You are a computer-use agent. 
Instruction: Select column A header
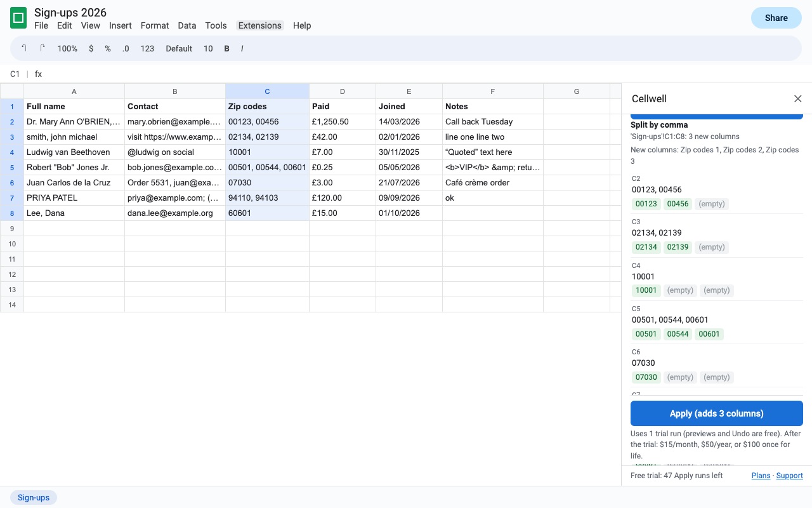tap(74, 91)
